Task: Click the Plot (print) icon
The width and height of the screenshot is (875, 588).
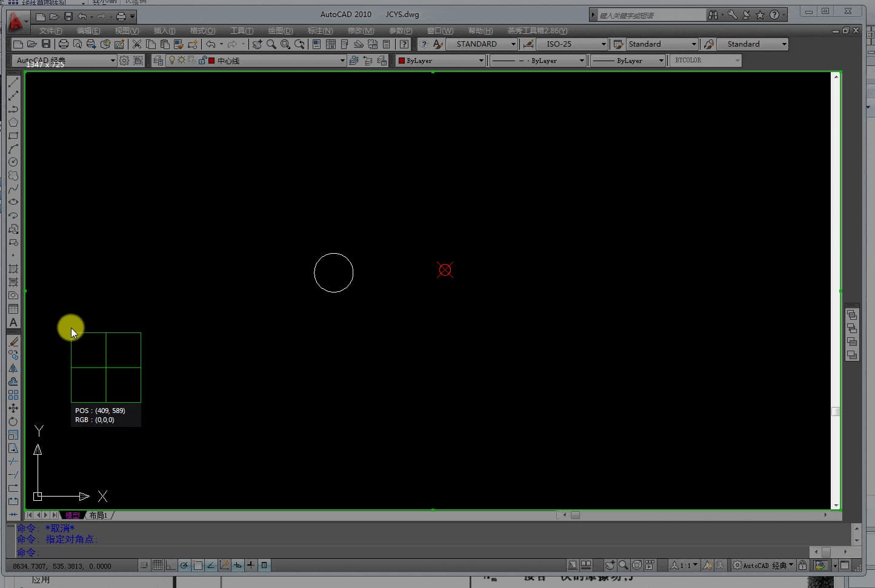Action: click(63, 44)
